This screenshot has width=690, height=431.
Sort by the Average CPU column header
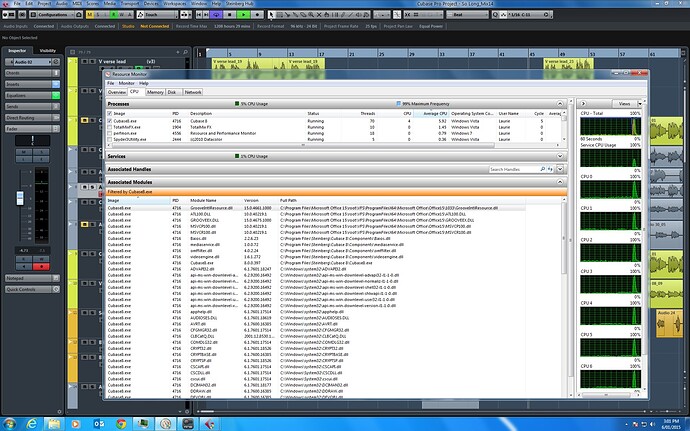430,114
